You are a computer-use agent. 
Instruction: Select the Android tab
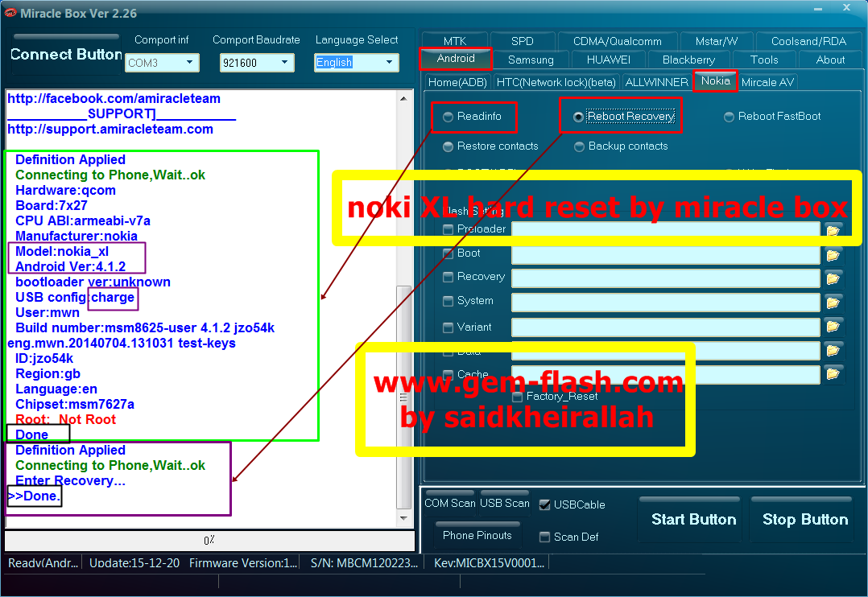click(x=456, y=59)
